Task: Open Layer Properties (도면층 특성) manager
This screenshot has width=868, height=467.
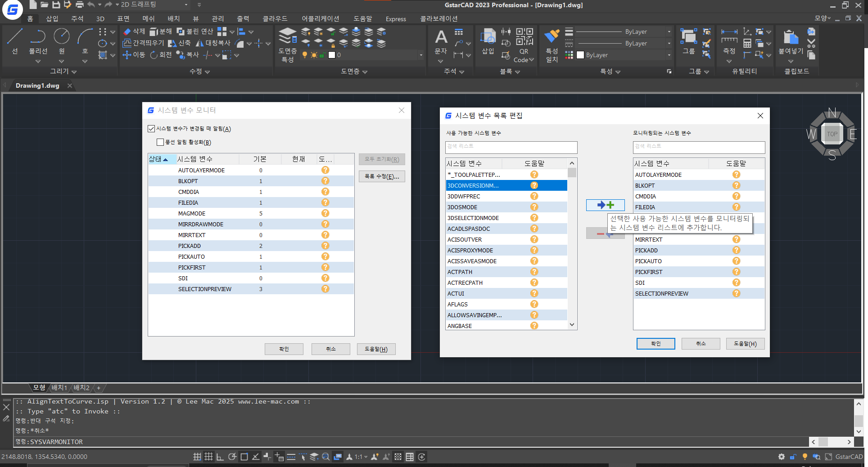Action: (288, 45)
